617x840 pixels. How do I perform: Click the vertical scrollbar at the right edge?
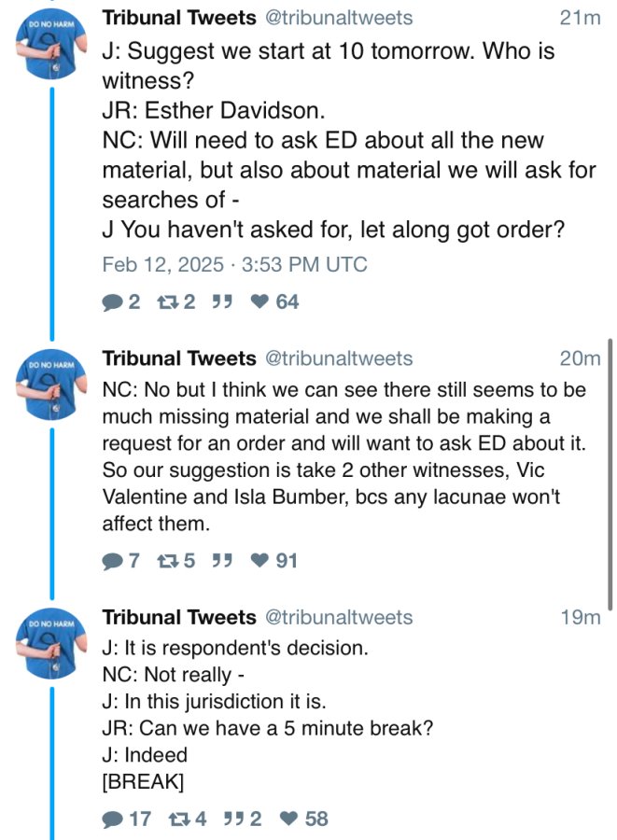pos(610,474)
